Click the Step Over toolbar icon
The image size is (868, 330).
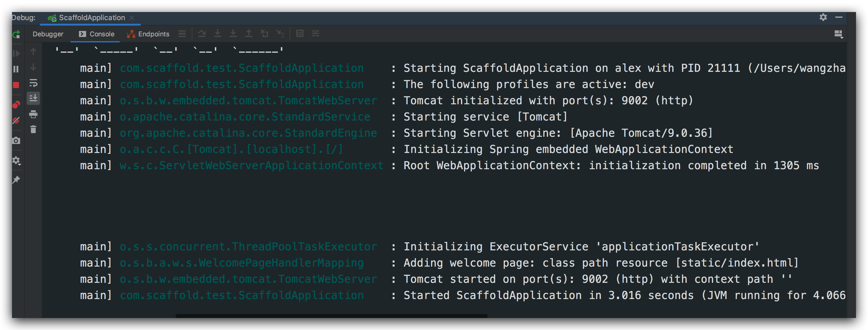click(x=202, y=34)
